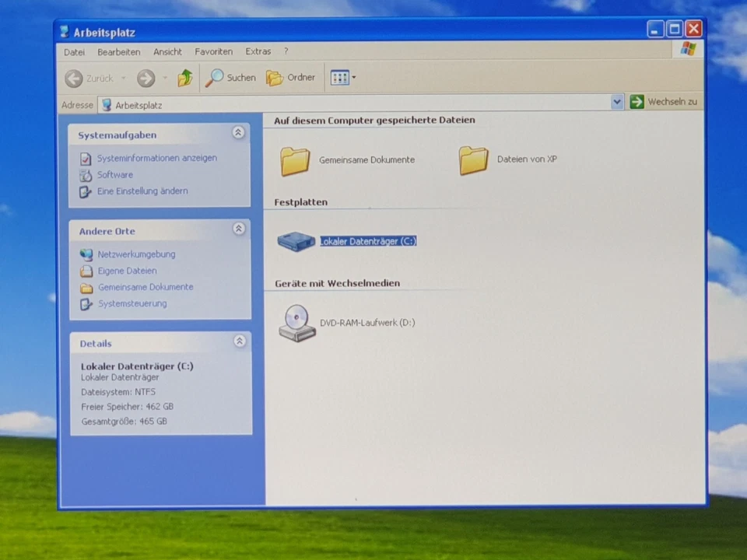
Task: Open the back history dropdown arrow
Action: tap(124, 78)
